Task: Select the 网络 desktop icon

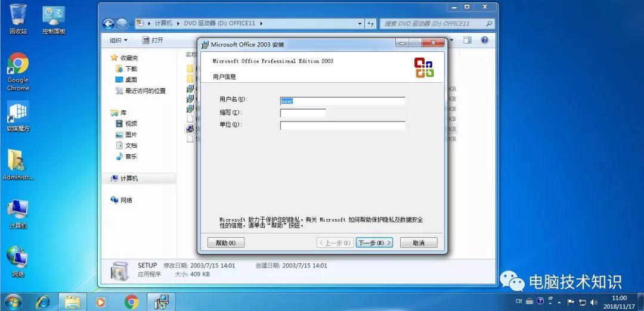Action: coord(18,262)
